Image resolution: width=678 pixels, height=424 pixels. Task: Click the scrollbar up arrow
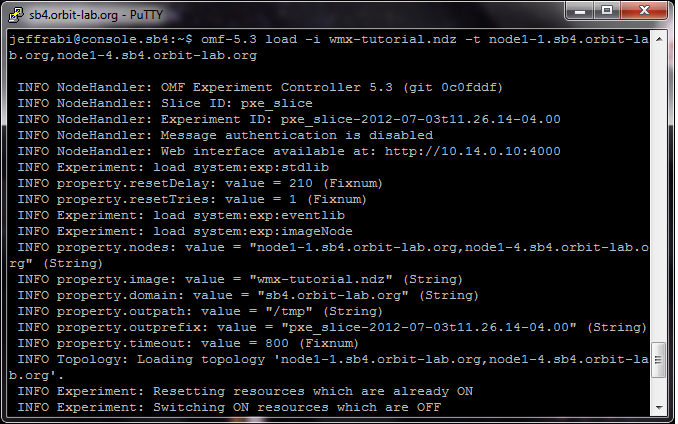coord(659,39)
